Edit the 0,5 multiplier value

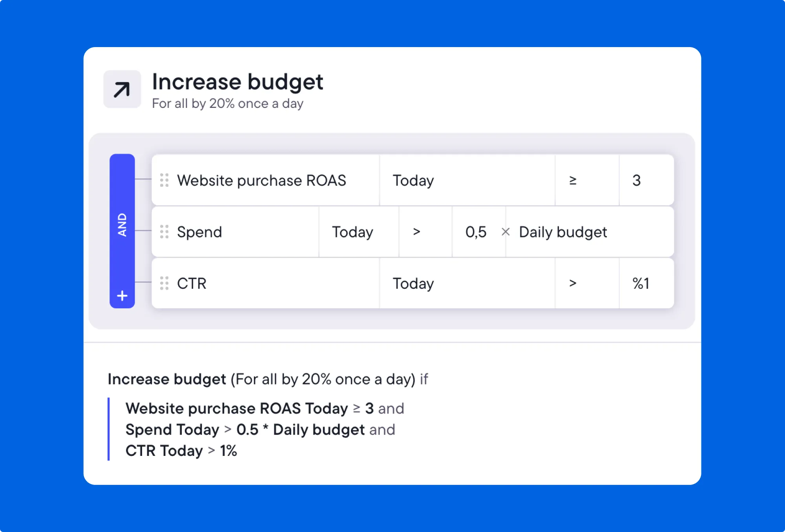[x=476, y=232]
